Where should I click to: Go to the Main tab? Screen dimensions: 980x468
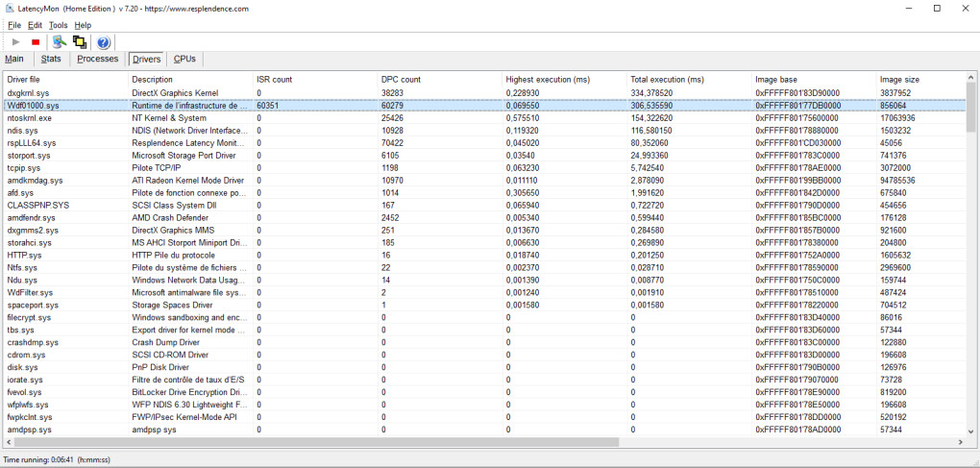click(x=14, y=59)
